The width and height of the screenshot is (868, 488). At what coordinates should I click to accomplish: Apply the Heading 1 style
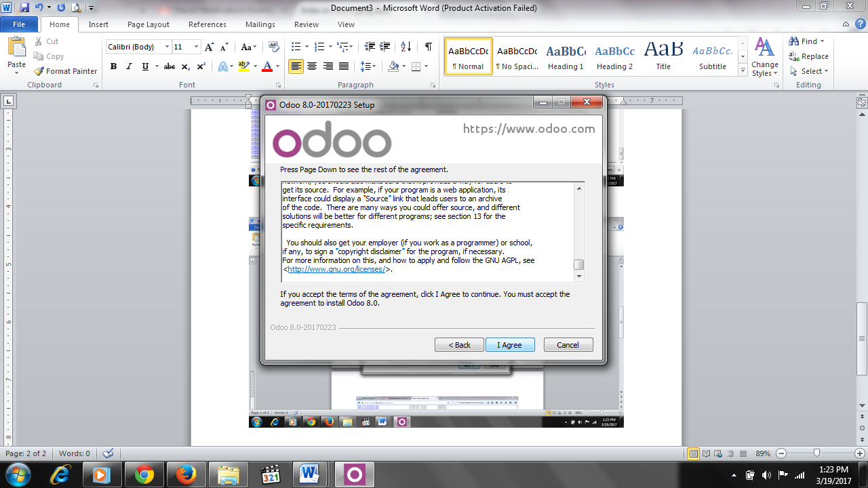click(x=566, y=56)
